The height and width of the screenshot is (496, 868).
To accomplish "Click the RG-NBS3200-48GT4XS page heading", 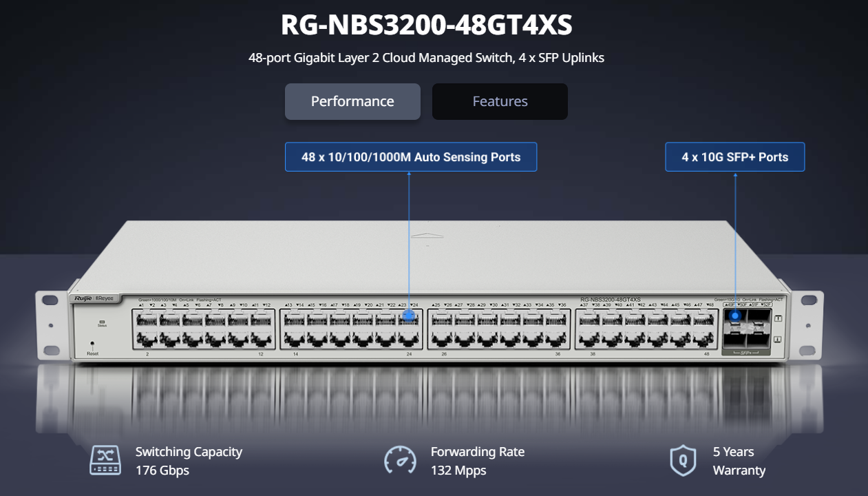I will (427, 26).
